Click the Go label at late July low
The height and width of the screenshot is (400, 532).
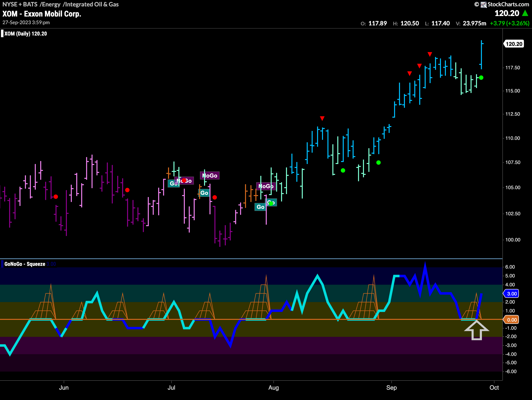coord(260,207)
